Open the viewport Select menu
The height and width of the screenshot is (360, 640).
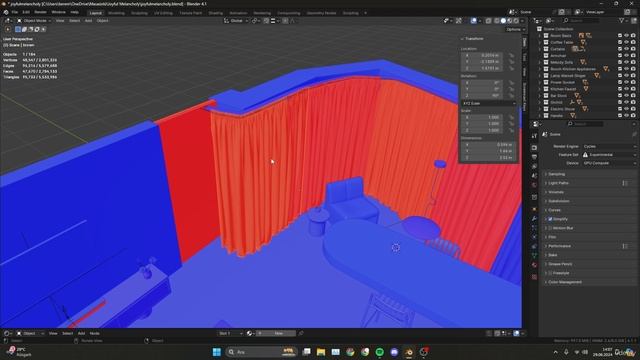(74, 20)
